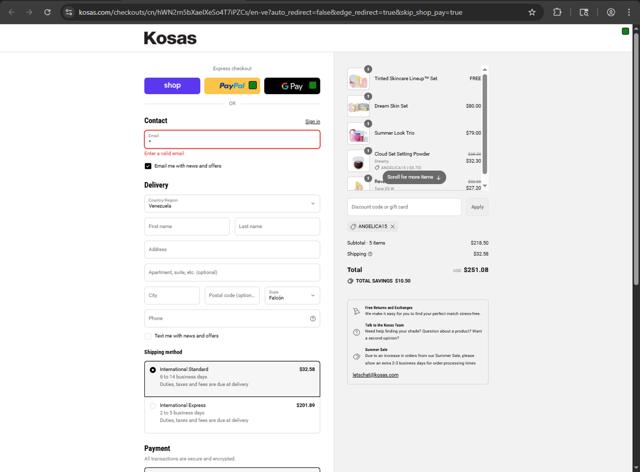Click the browser address bar URL
This screenshot has height=472, width=640.
pyautogui.click(x=270, y=12)
